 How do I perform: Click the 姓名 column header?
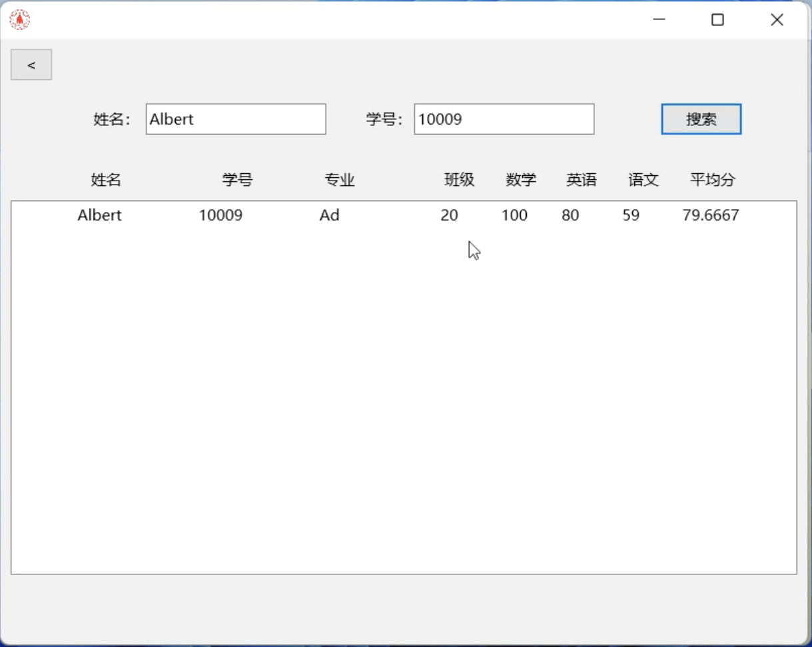(106, 179)
